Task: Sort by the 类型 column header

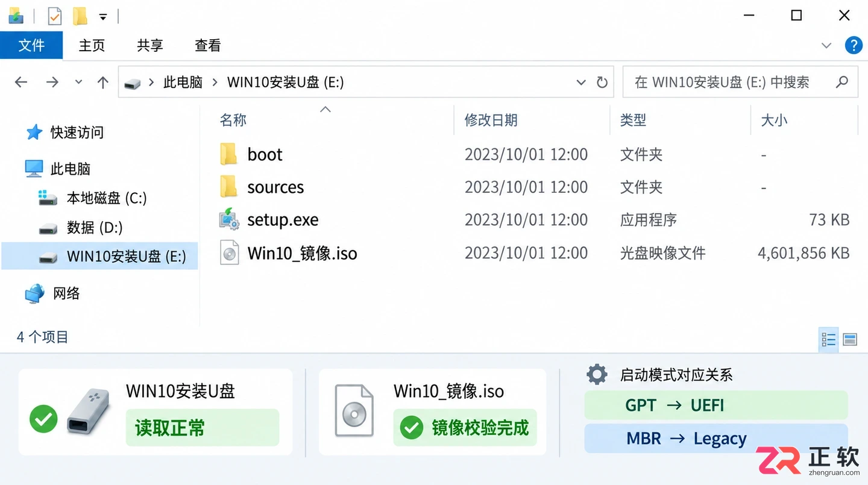Action: 633,120
